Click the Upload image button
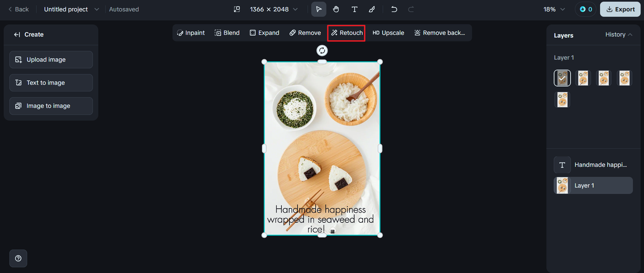 tap(51, 59)
